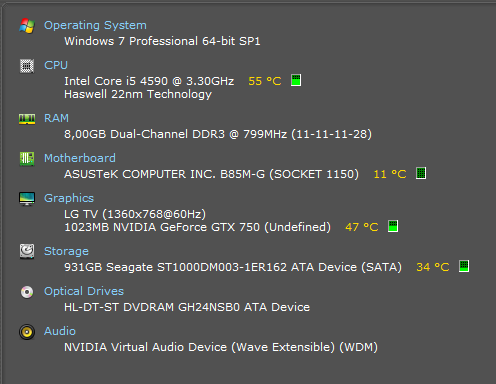Open the Optical Drives section link
This screenshot has height=384, width=496.
click(84, 291)
